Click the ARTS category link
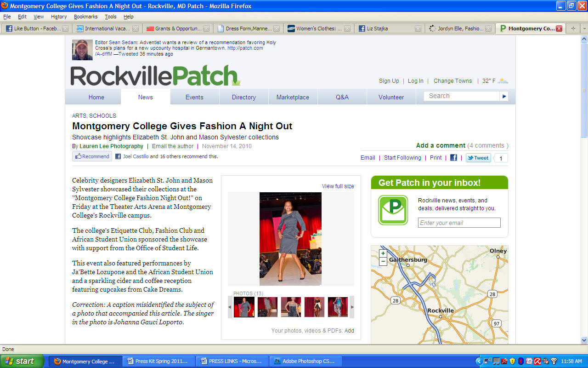This screenshot has height=368, width=588. pyautogui.click(x=79, y=116)
